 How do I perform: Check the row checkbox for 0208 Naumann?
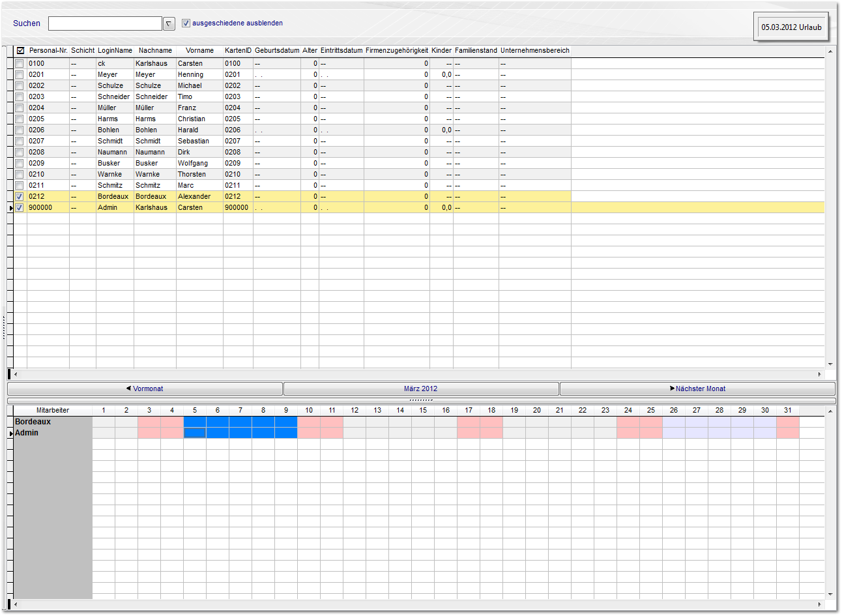(20, 152)
